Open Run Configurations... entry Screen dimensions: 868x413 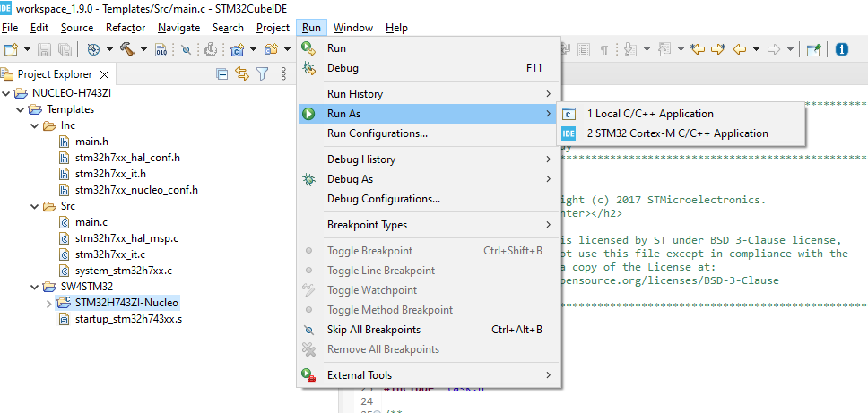click(x=429, y=133)
